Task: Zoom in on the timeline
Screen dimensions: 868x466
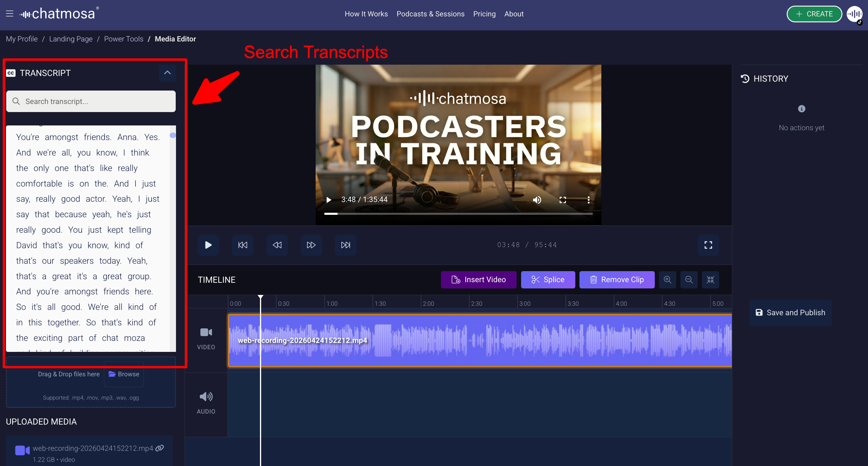Action: click(x=668, y=279)
